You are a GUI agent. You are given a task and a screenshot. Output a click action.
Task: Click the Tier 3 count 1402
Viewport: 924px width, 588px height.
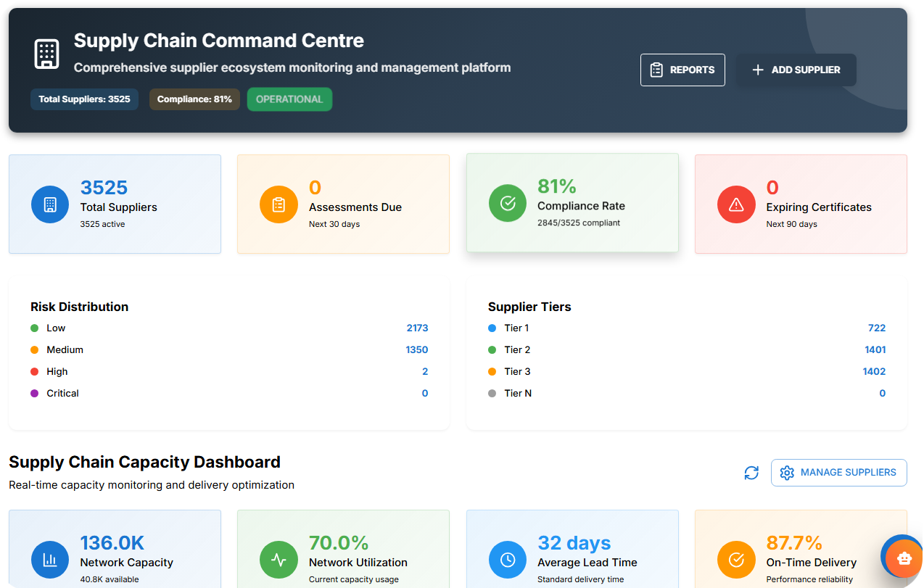(875, 372)
